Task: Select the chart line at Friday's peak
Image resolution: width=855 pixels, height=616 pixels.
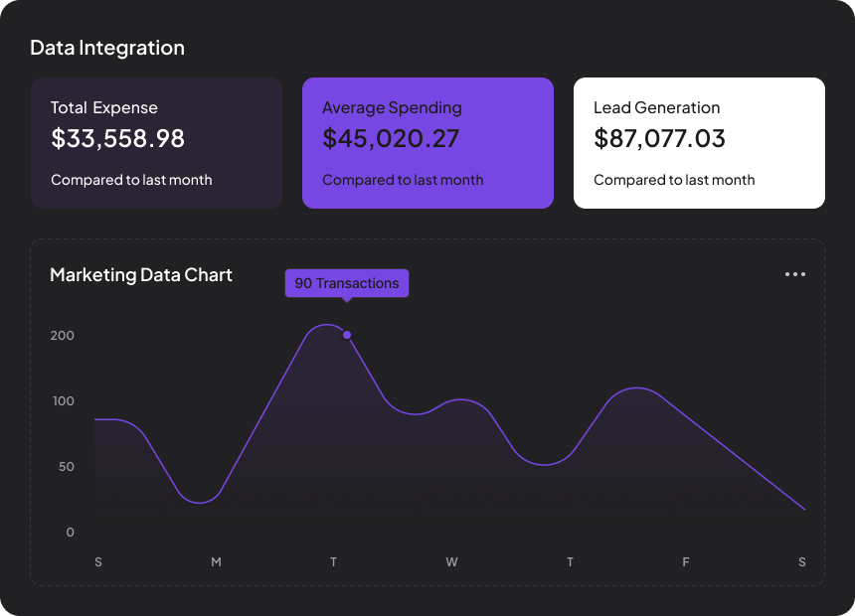Action: [633, 387]
